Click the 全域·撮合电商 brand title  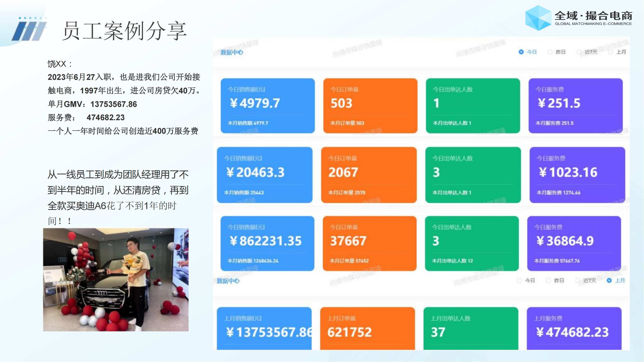click(x=593, y=16)
